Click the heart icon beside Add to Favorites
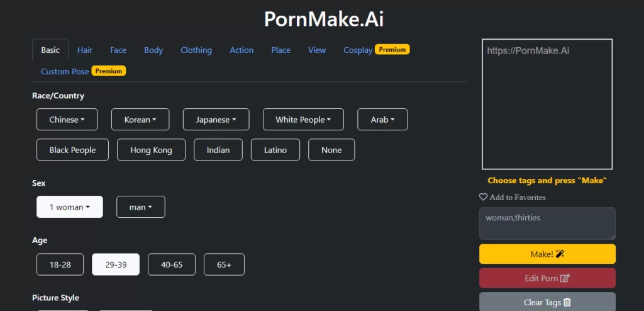The height and width of the screenshot is (311, 644). click(x=483, y=197)
